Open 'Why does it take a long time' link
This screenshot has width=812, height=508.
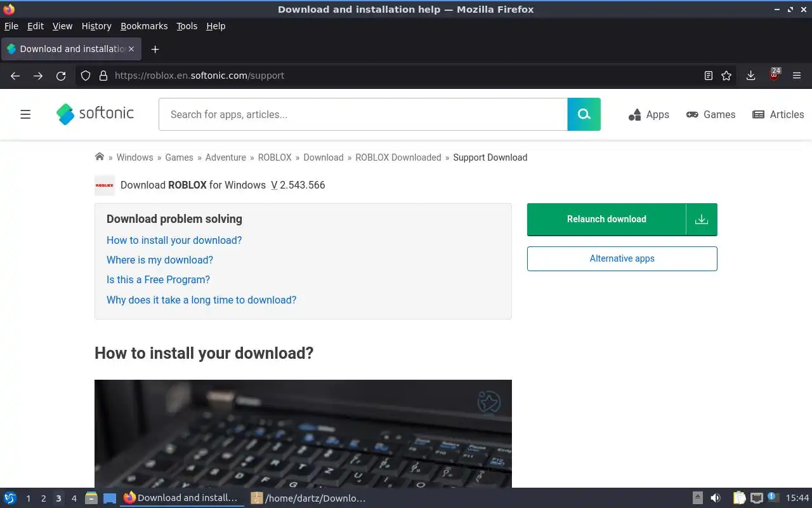pos(201,300)
